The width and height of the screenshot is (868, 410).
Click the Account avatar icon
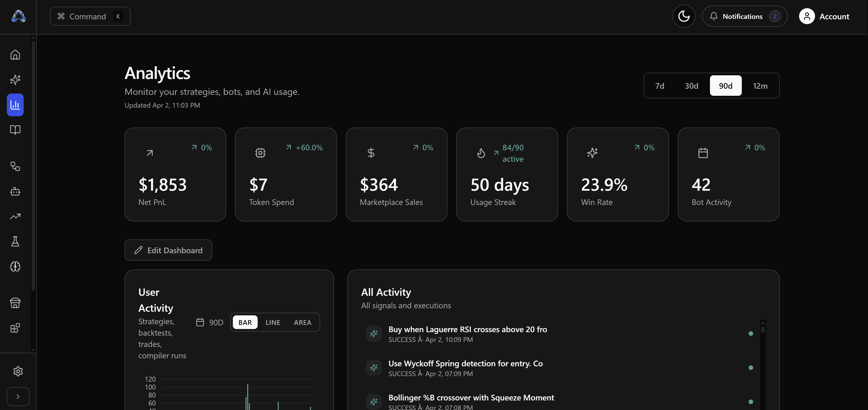pyautogui.click(x=807, y=16)
